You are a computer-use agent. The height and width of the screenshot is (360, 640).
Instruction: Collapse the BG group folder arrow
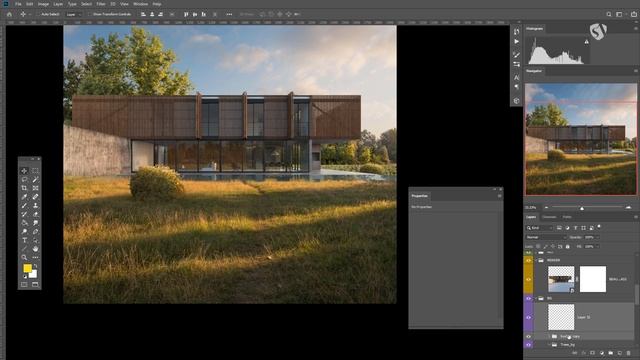[536, 299]
